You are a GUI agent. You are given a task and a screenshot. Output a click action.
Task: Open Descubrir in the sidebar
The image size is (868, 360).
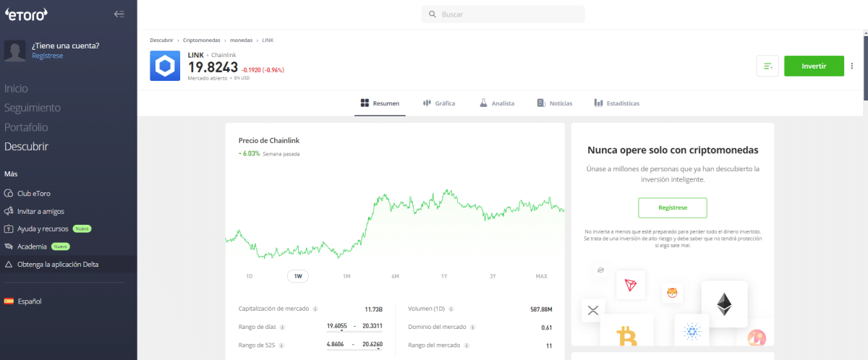pos(26,146)
